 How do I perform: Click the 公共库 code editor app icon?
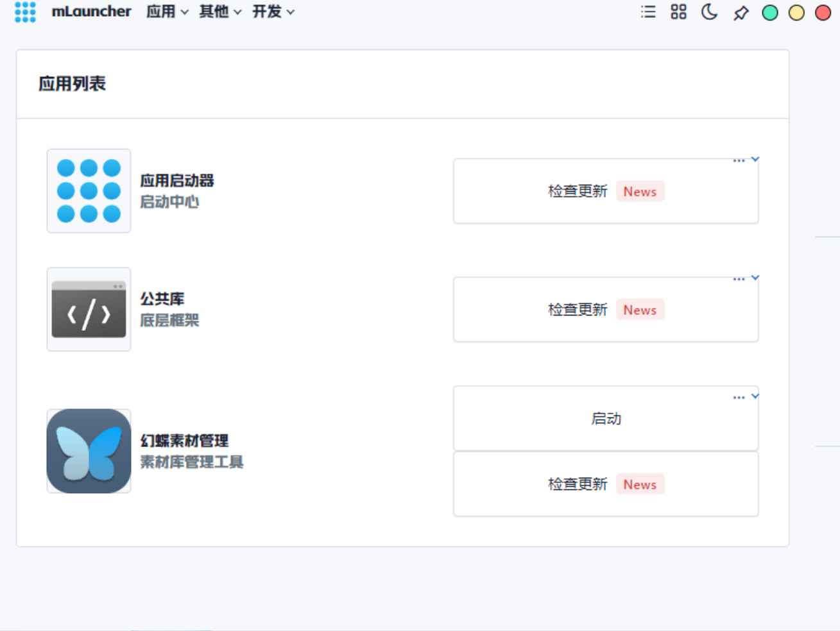[x=88, y=310]
